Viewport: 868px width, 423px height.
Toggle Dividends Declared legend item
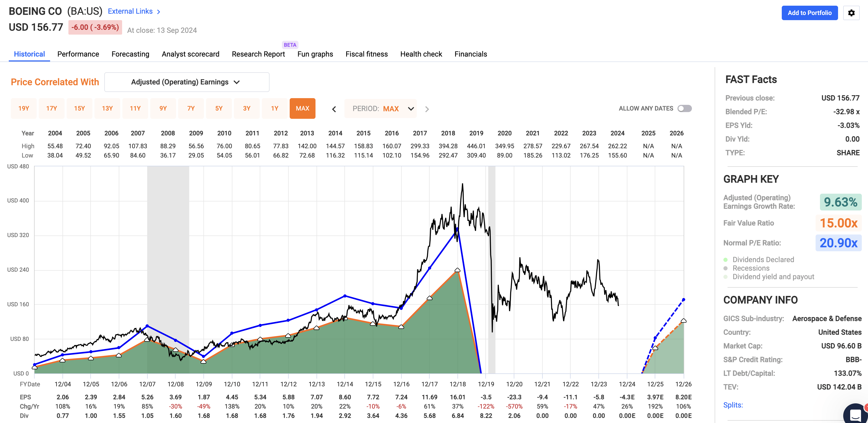tap(759, 260)
